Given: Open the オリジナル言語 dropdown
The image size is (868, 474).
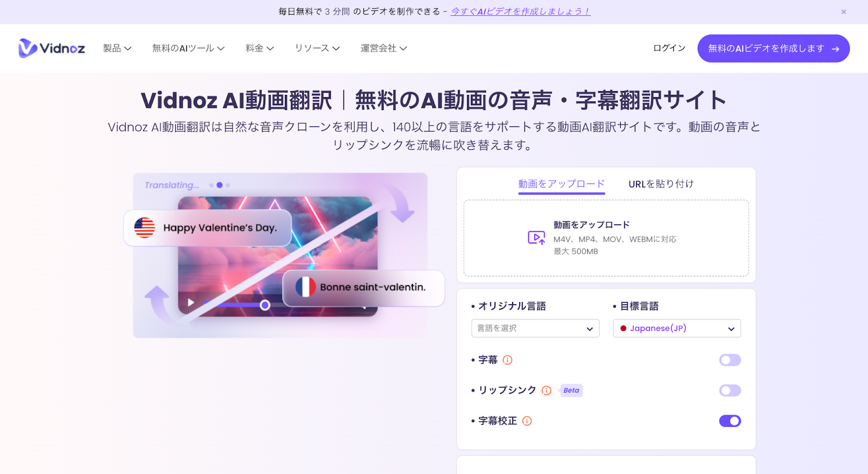Looking at the screenshot, I should (535, 328).
